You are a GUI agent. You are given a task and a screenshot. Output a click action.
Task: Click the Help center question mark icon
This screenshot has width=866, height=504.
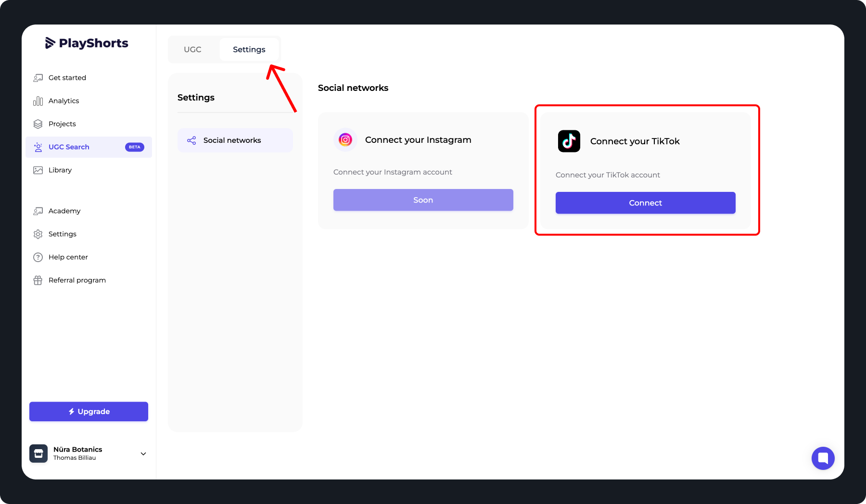click(38, 257)
